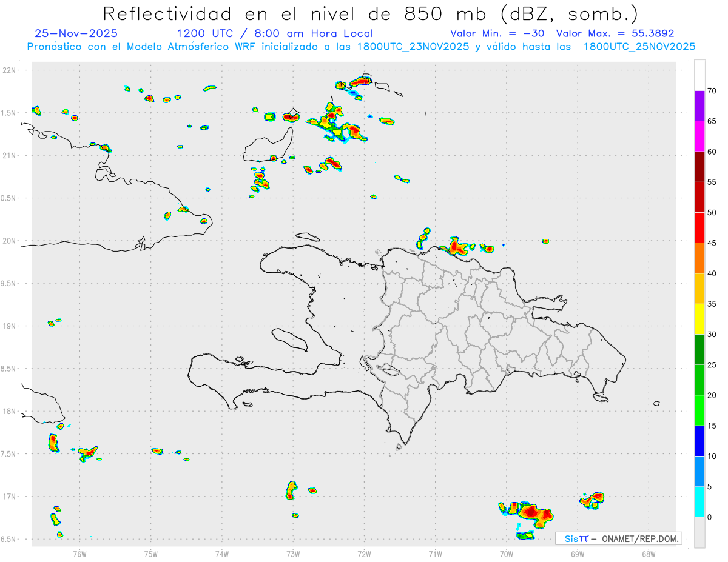This screenshot has height=562, width=728.
Task: Click the longitude axis label "68W"
Action: tap(649, 554)
